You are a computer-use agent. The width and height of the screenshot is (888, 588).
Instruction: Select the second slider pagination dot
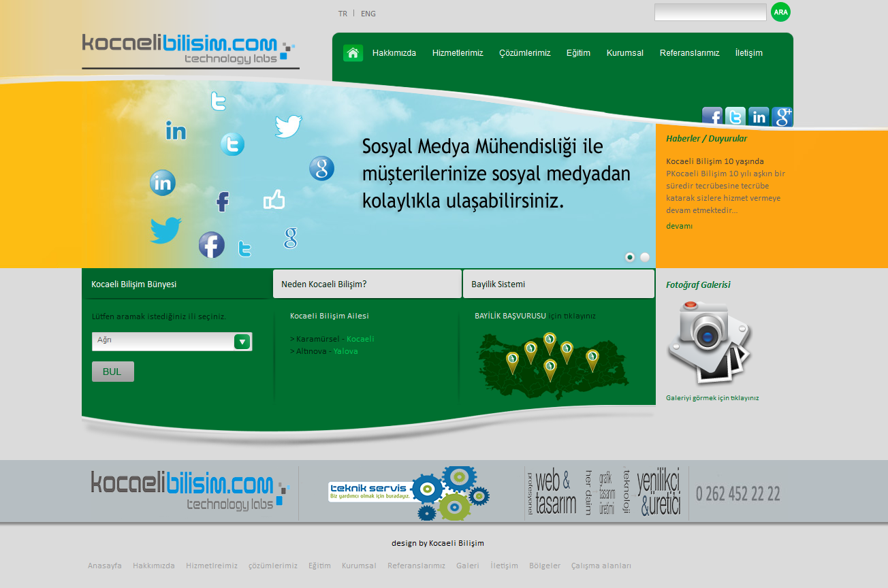(645, 257)
